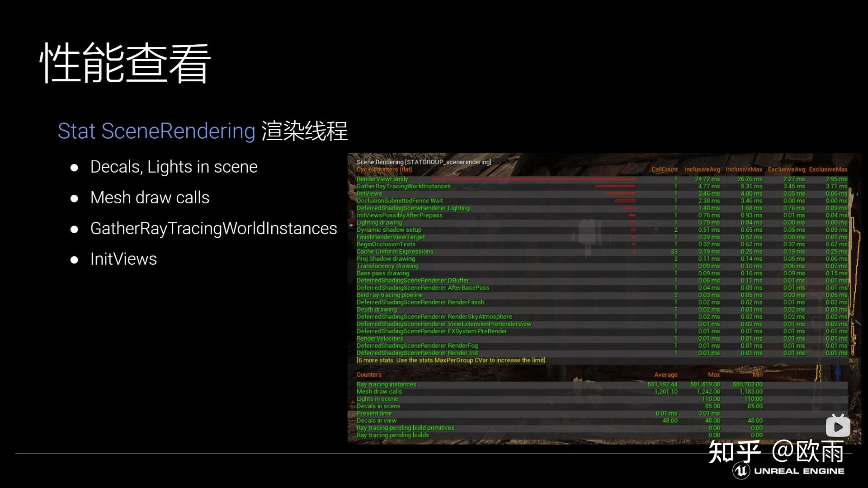Click the ExclusiveAvg column header

click(x=786, y=169)
